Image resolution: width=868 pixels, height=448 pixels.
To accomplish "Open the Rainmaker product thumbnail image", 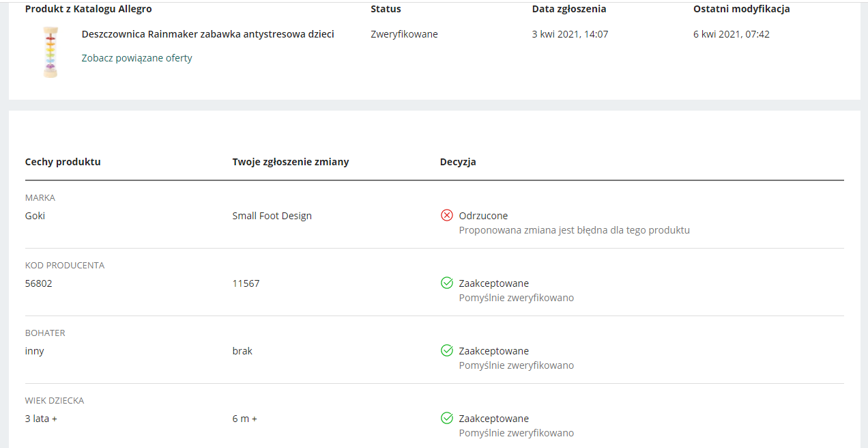I will [50, 53].
